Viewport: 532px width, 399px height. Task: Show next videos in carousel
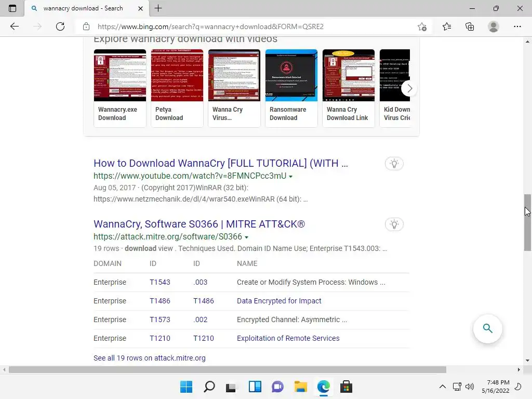pyautogui.click(x=409, y=88)
